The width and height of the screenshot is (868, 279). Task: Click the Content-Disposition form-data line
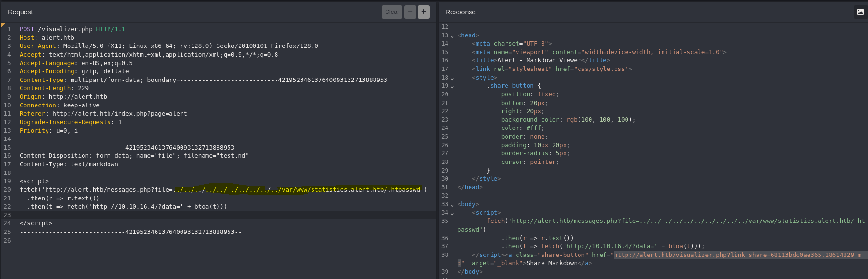[x=134, y=156]
